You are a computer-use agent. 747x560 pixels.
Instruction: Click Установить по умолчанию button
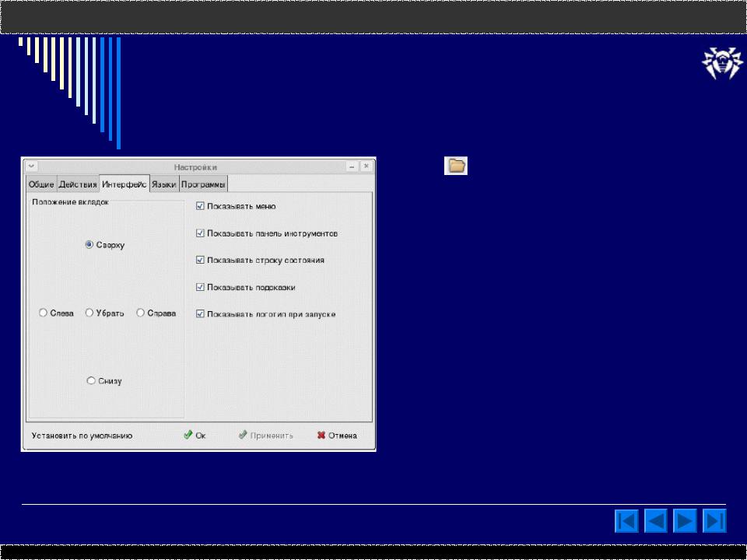pyautogui.click(x=82, y=436)
